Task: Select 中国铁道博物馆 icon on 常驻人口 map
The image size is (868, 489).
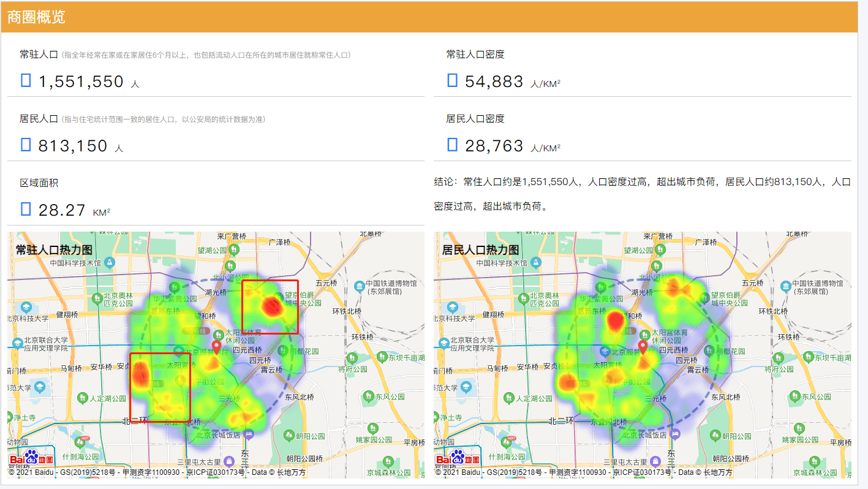Action: 360,287
